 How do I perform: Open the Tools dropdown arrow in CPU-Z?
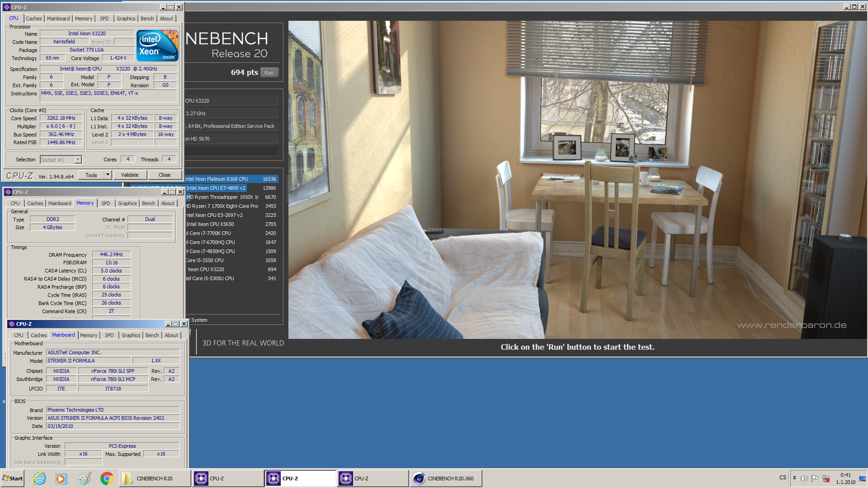[108, 175]
